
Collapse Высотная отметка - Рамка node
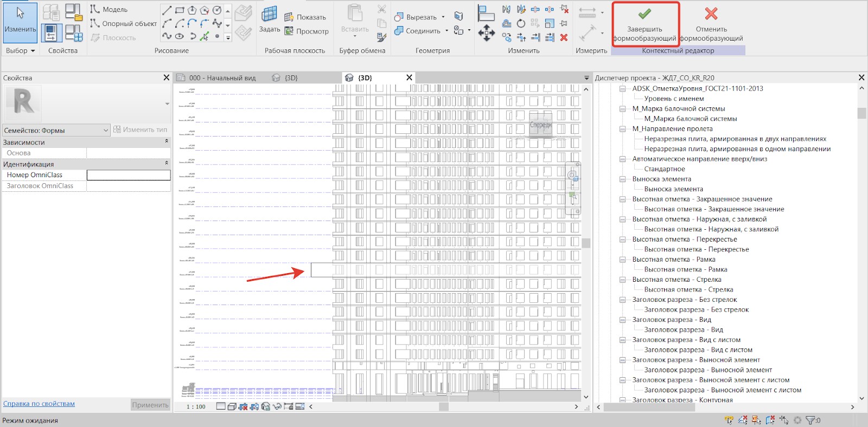click(623, 260)
